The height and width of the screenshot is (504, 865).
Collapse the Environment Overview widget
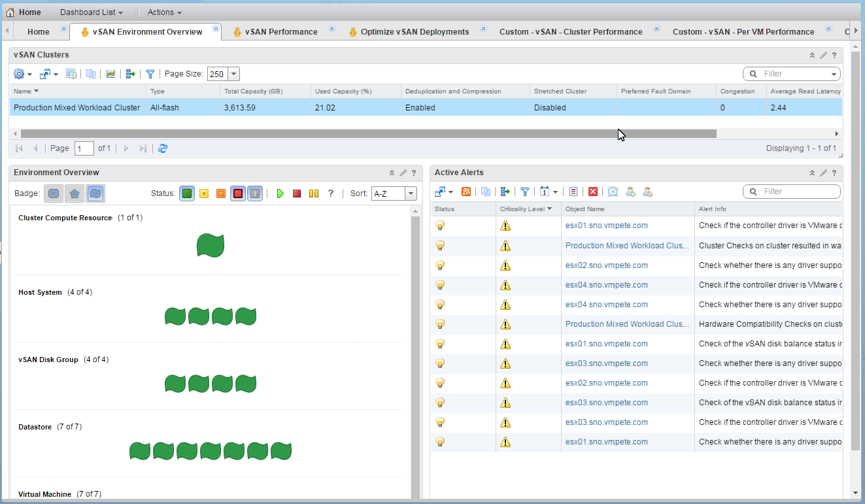coord(392,173)
